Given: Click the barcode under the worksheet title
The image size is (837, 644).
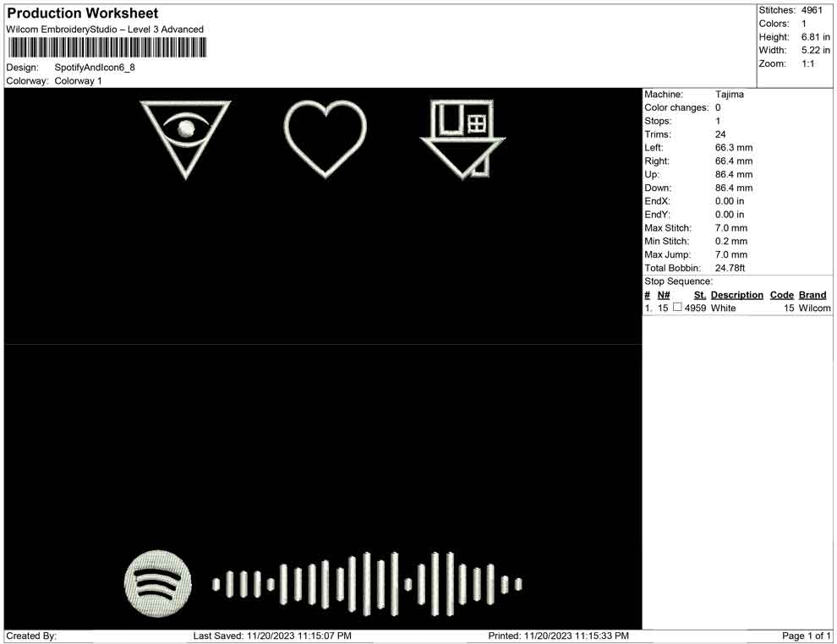Looking at the screenshot, I should (107, 48).
